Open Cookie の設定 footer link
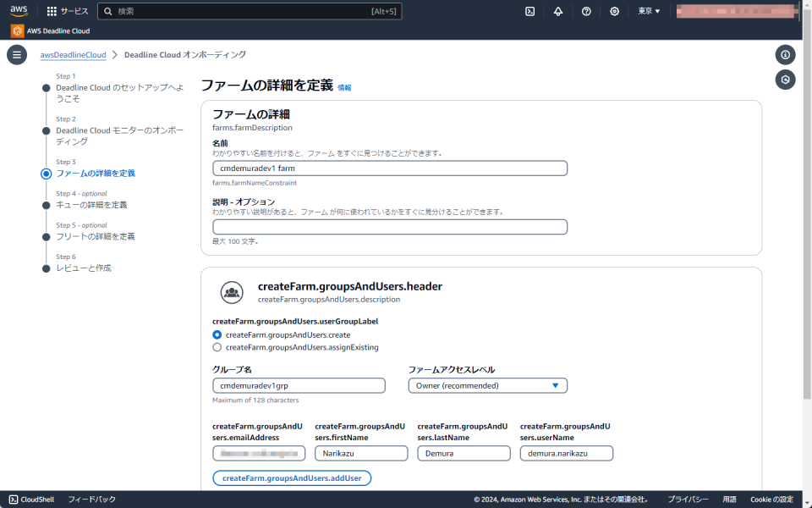 tap(771, 500)
